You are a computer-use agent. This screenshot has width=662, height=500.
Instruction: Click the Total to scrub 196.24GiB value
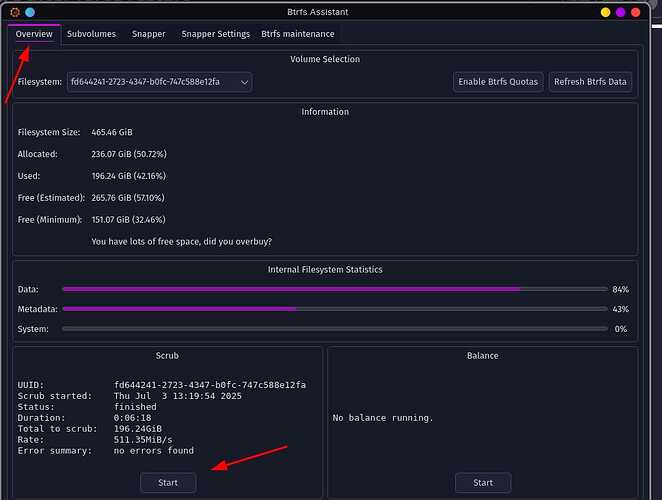click(x=138, y=429)
